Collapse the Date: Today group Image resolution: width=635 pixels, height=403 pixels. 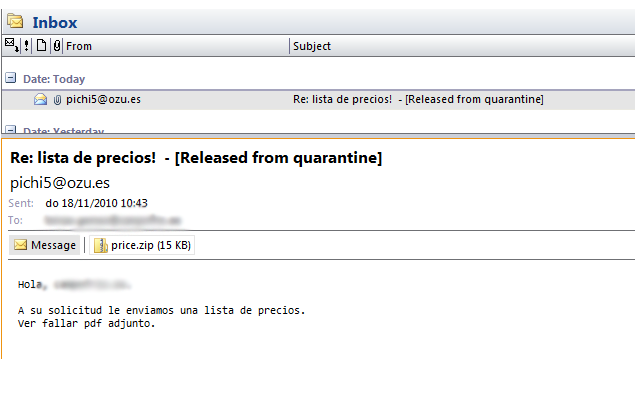coord(11,78)
